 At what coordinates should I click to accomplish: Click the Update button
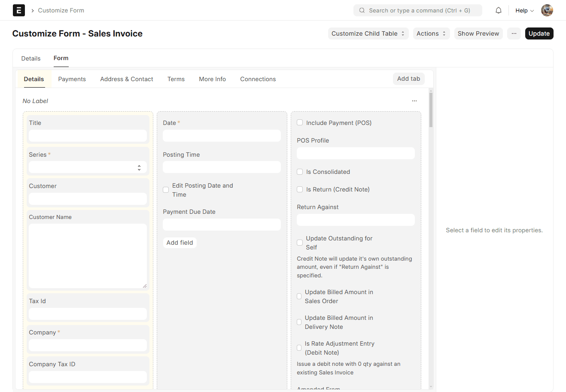pyautogui.click(x=539, y=33)
